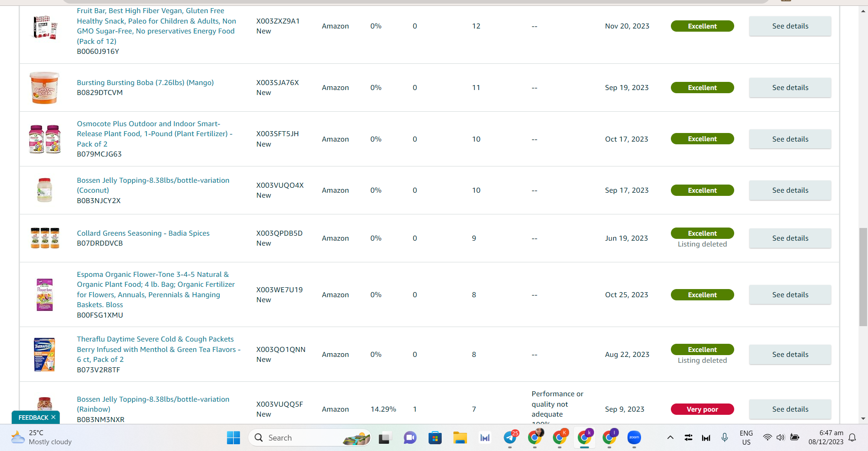
Task: Click Listing deleted in the Theraflu row
Action: coord(702,361)
